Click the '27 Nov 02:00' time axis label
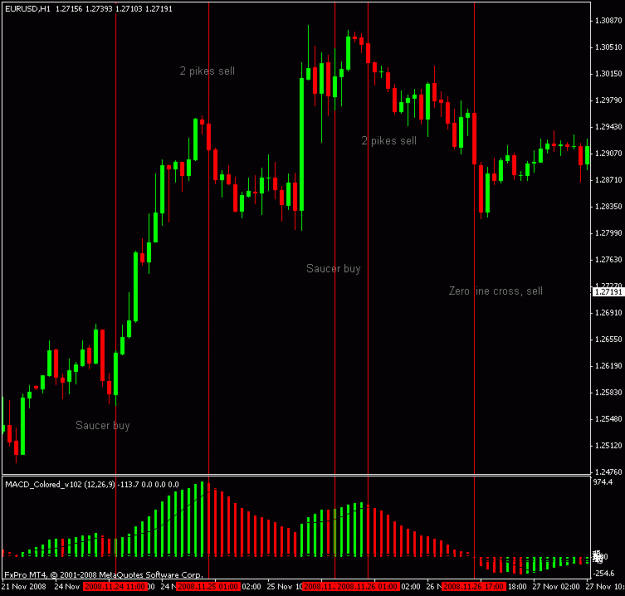This screenshot has width=625, height=596. tap(556, 587)
